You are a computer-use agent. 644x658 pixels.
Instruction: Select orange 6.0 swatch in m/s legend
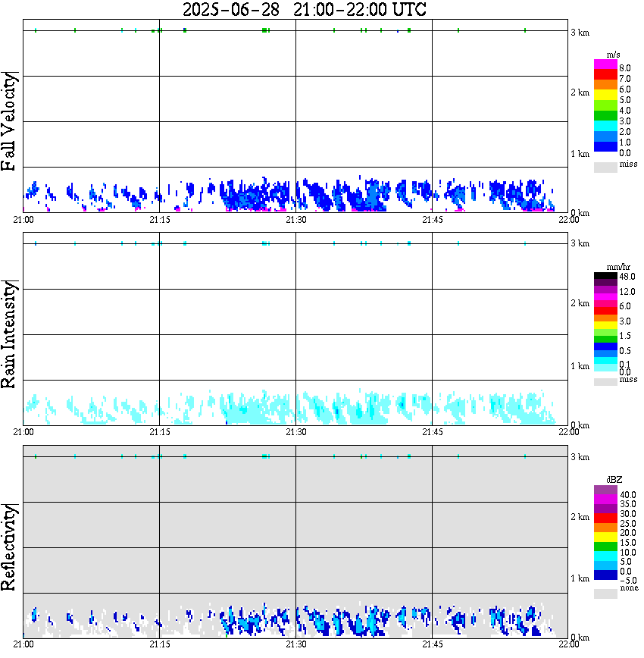pyautogui.click(x=605, y=85)
